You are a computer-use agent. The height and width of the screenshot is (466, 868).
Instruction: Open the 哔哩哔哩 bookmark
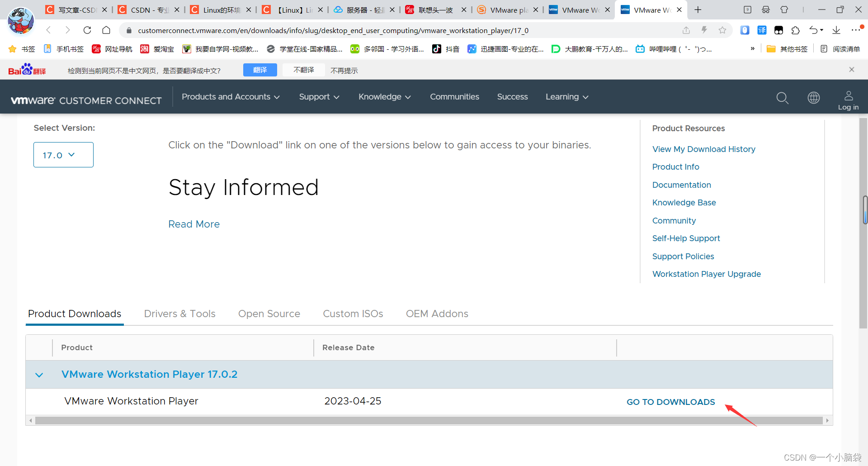click(674, 49)
